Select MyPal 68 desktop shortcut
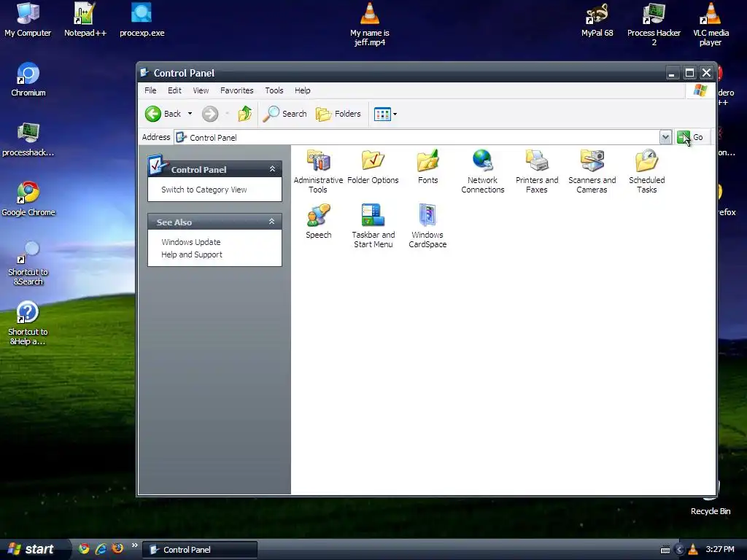747x560 pixels. 597,20
